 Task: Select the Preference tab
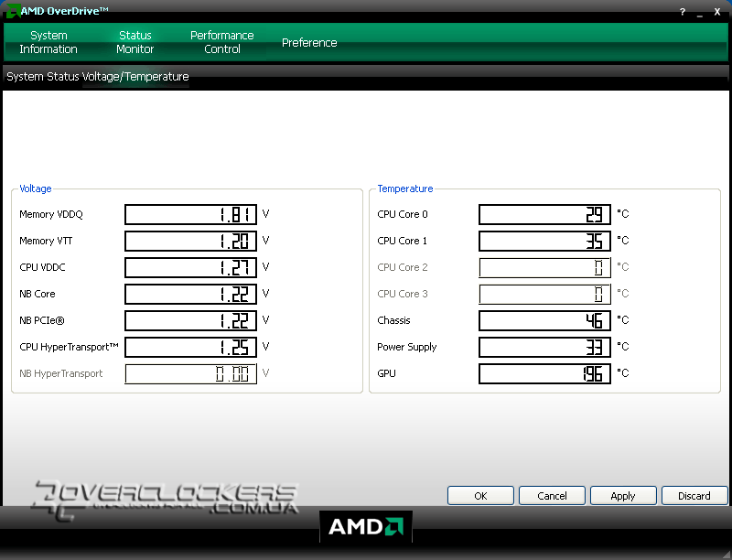(x=309, y=42)
